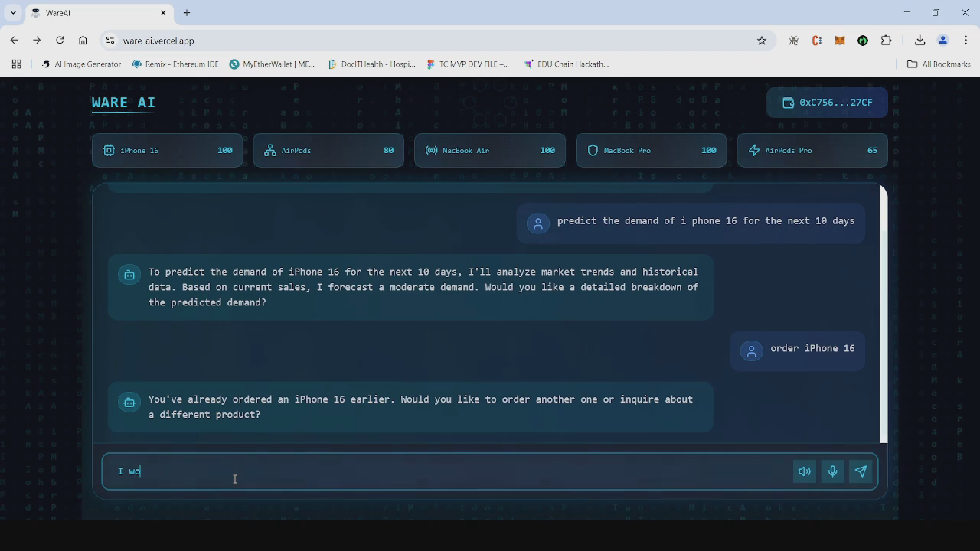Image resolution: width=980 pixels, height=551 pixels.
Task: Click the chat panel scrollbar
Action: (884, 314)
